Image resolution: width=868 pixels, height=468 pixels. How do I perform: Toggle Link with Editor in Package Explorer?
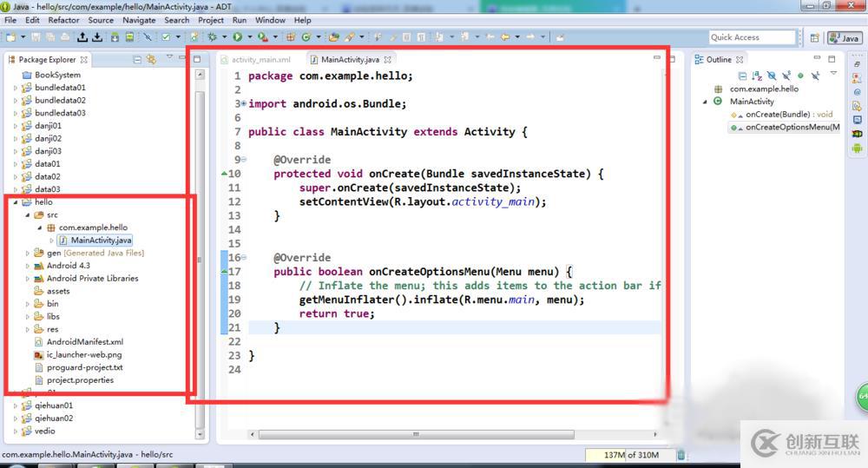click(151, 59)
